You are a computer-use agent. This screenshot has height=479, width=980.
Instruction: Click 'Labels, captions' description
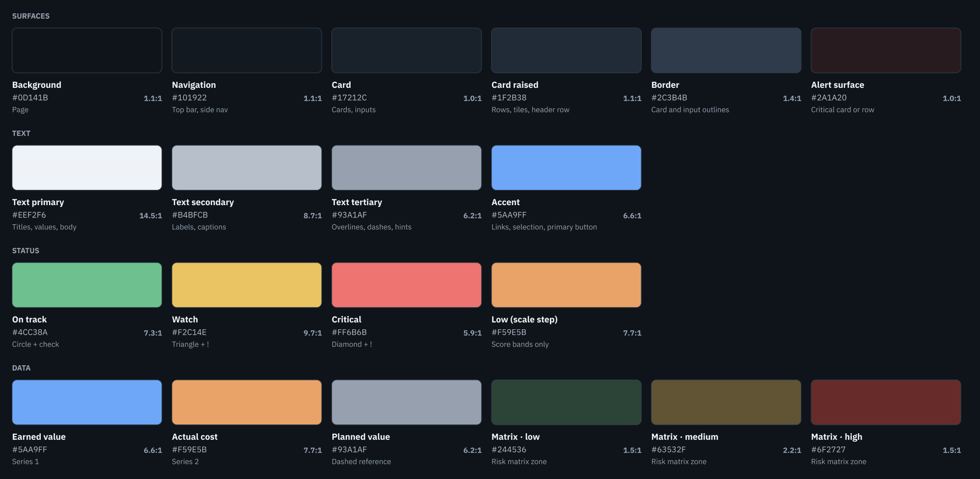[x=199, y=227]
